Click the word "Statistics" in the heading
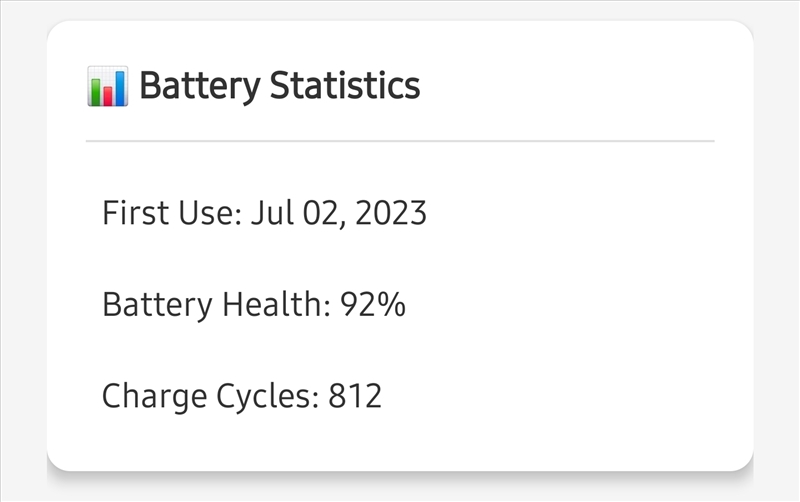Image resolution: width=800 pixels, height=502 pixels. tap(345, 86)
